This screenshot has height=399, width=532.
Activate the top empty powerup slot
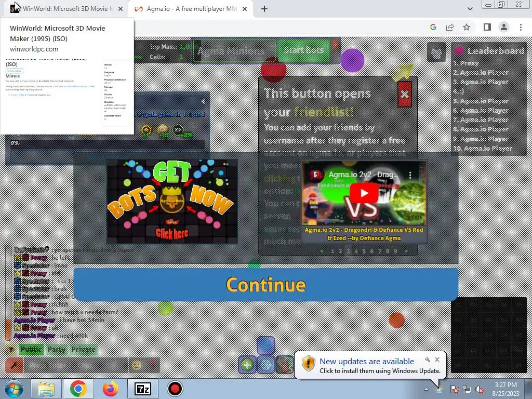(266, 345)
